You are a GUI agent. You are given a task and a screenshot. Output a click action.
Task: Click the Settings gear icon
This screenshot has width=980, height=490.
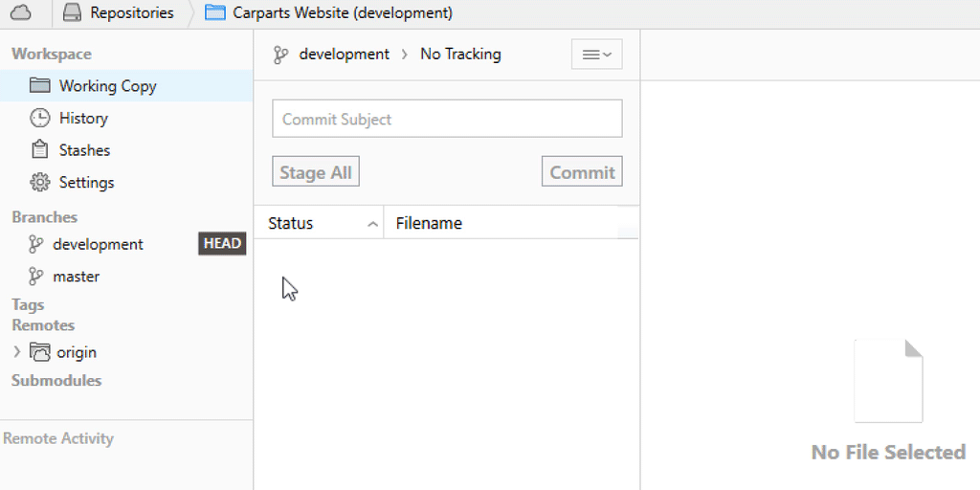point(39,182)
